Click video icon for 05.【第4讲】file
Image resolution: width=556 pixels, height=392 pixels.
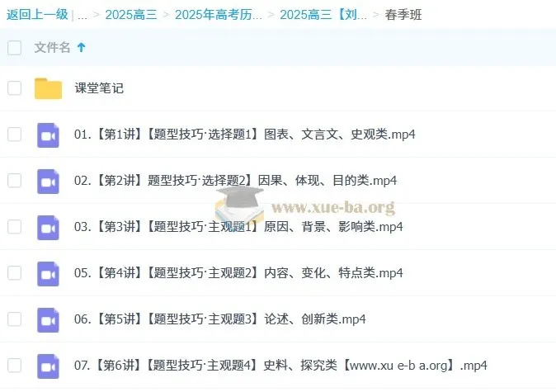pos(48,273)
